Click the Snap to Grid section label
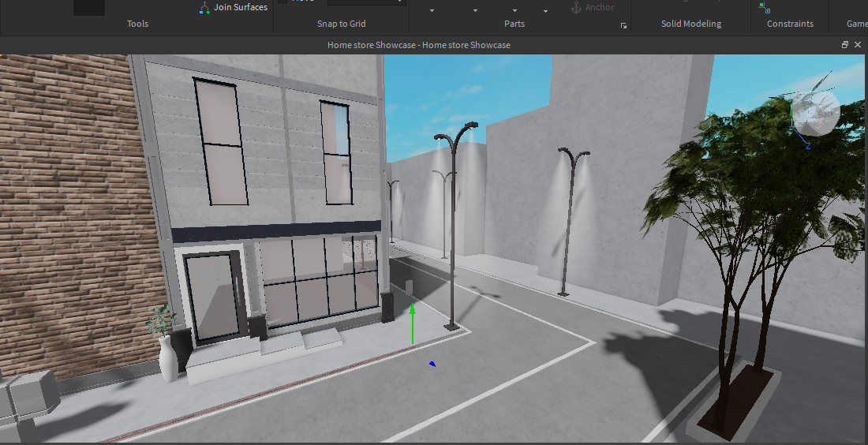The image size is (868, 445). coord(341,24)
